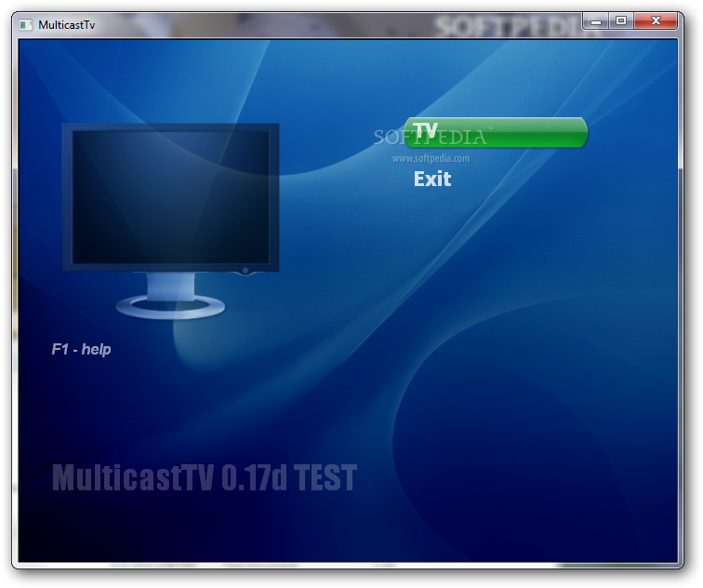Click the MulticastTV 0.17d TEST version label
The height and width of the screenshot is (588, 703).
click(205, 477)
